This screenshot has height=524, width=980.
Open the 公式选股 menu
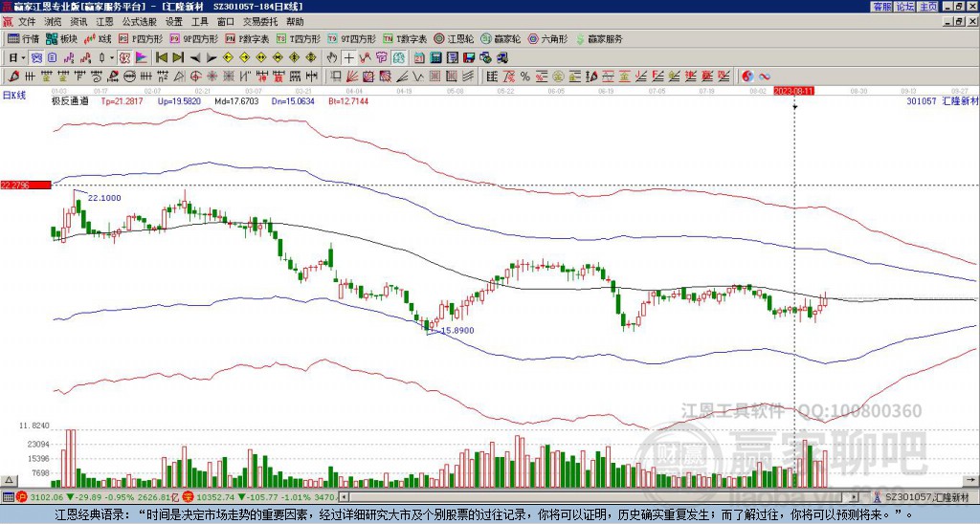(140, 22)
